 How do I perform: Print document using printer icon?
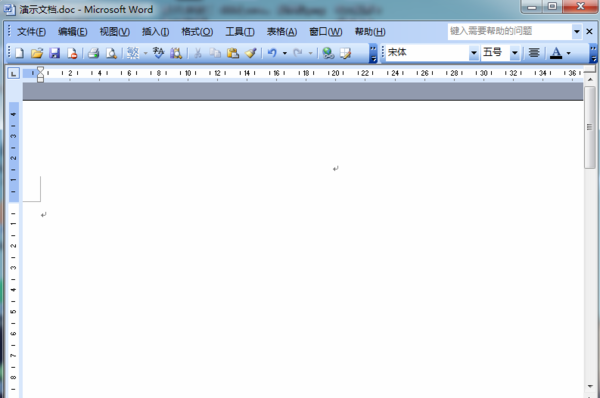click(x=93, y=53)
